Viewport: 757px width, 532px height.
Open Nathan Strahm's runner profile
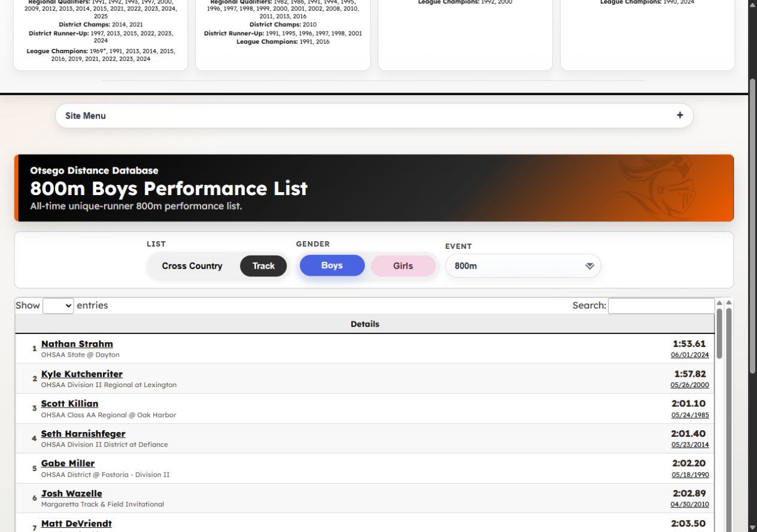[77, 343]
